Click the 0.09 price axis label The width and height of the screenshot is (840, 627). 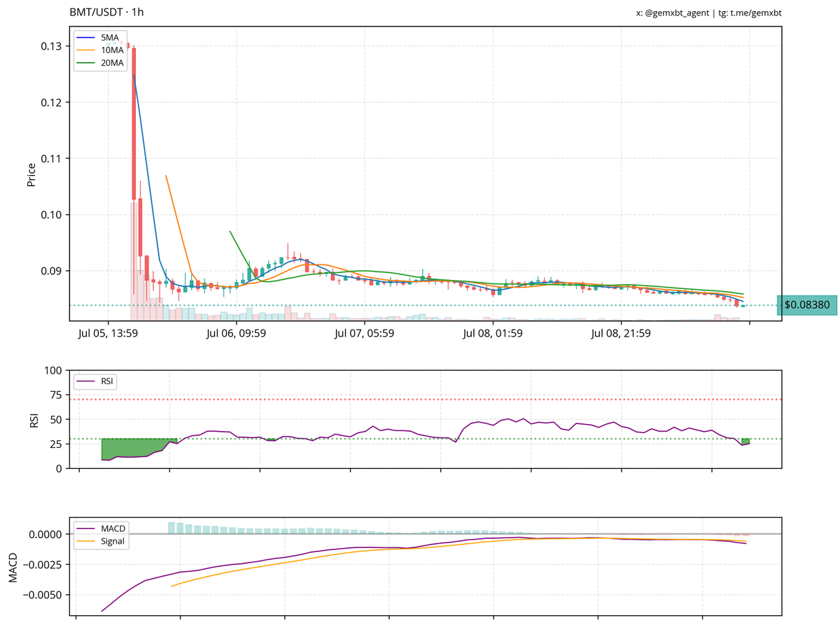pos(51,271)
